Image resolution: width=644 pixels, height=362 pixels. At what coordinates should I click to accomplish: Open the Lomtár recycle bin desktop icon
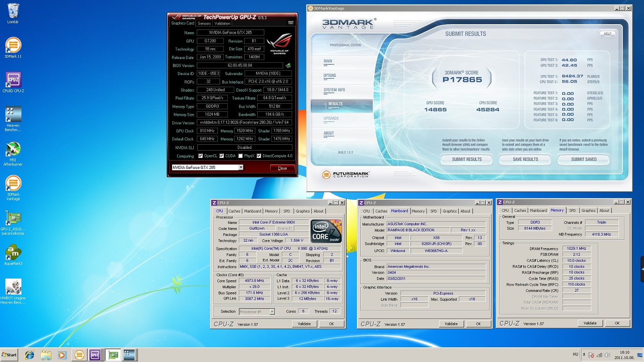point(13,13)
